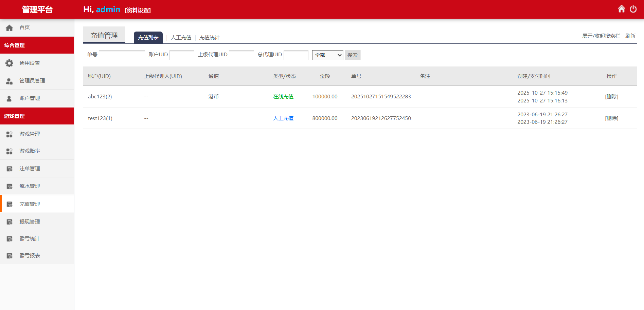The height and width of the screenshot is (310, 644).
Task: Open the 全部 status dropdown
Action: 327,55
